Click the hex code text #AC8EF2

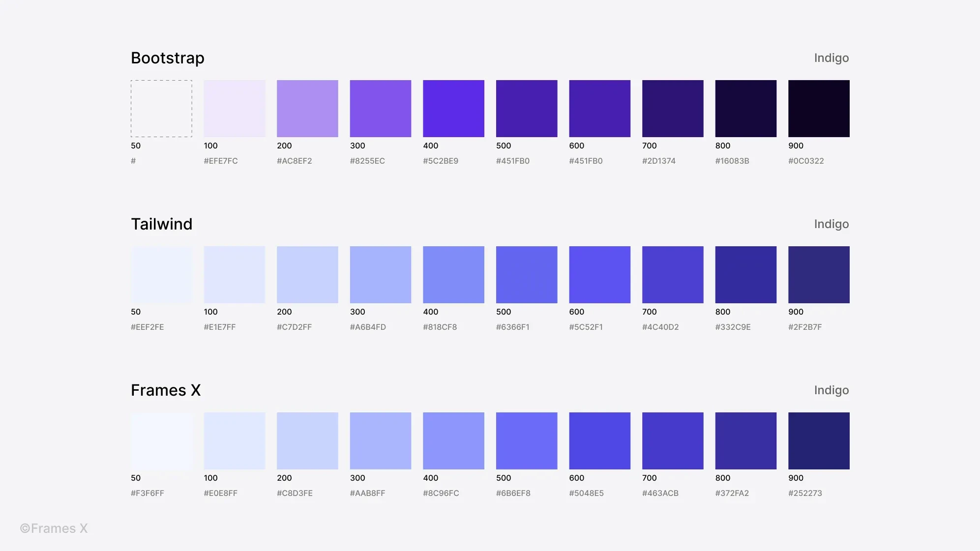point(295,161)
